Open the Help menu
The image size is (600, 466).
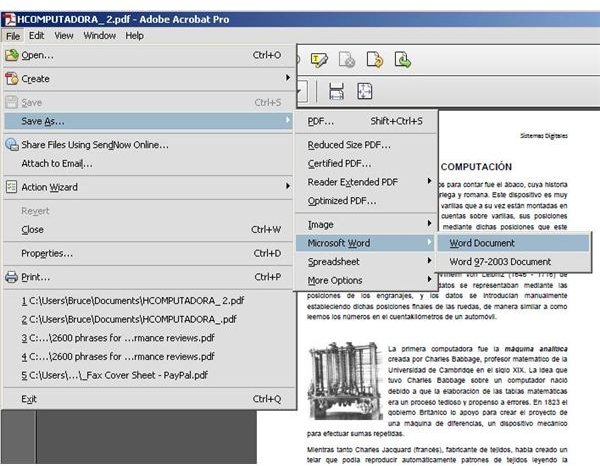[x=134, y=36]
